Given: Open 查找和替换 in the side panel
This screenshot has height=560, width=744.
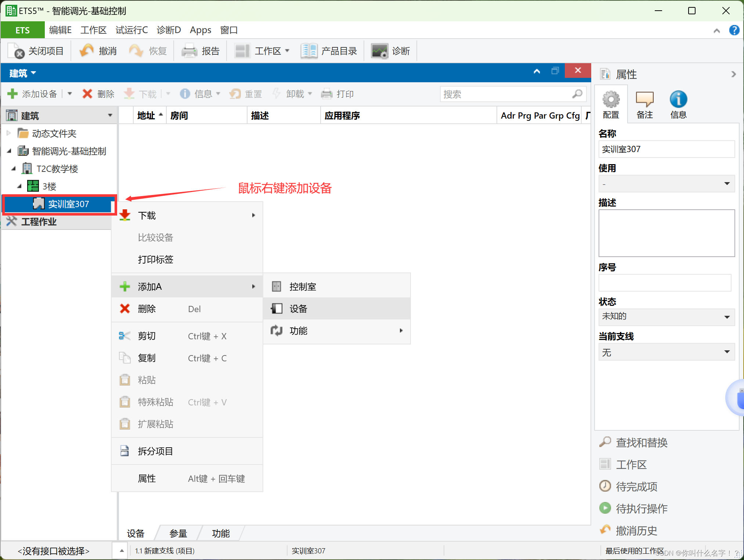Looking at the screenshot, I should click(x=641, y=442).
